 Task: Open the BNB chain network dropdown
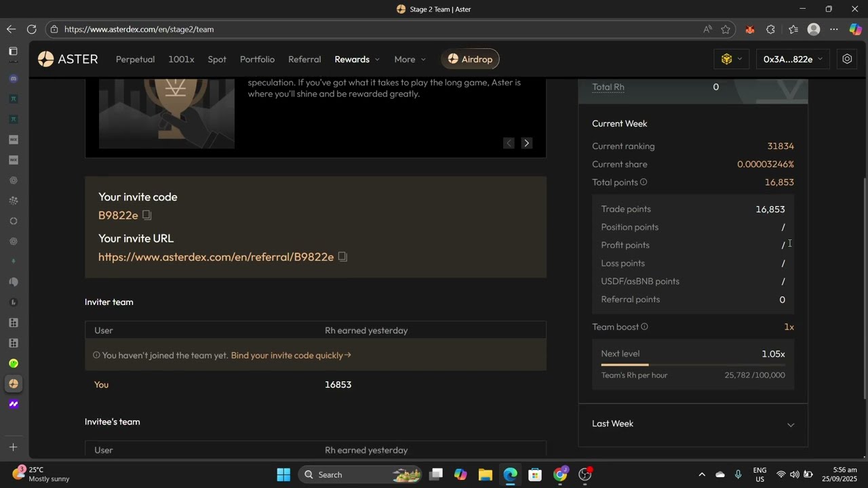coord(731,59)
